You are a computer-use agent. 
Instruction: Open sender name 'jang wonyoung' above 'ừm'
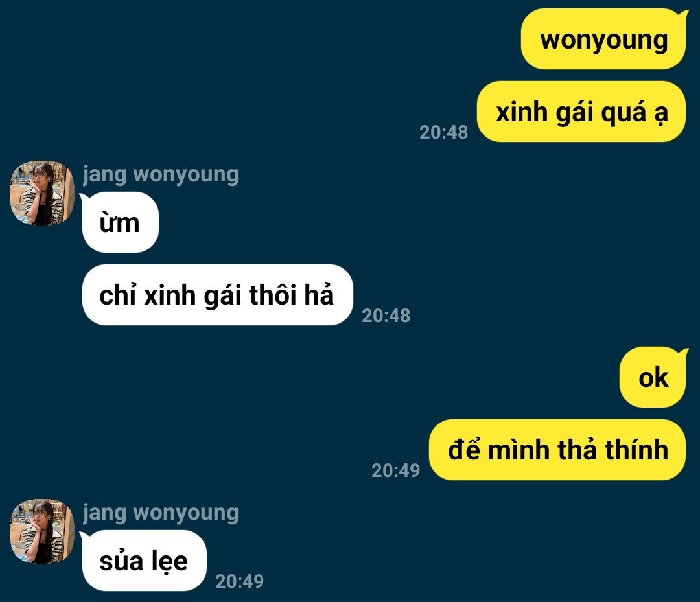point(161,174)
